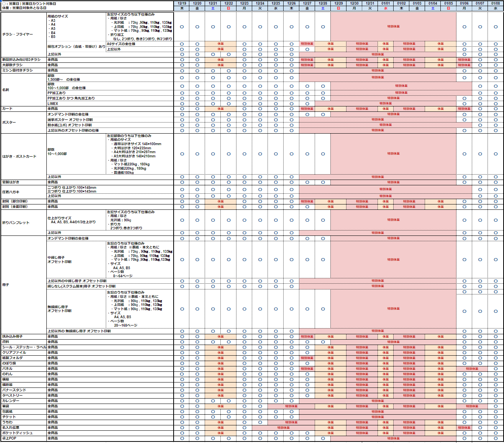Click the legend text 営業日カウント対象日
The image size is (504, 443).
pos(39,4)
